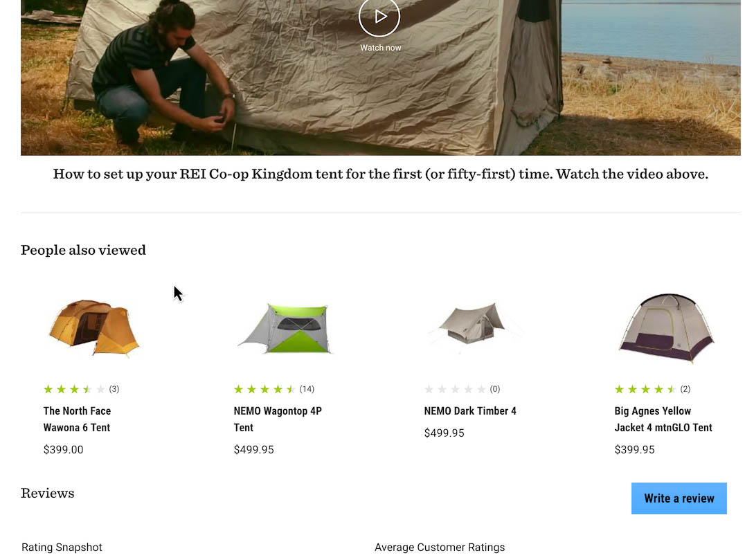Click The North Face Wawona 6 Tent title

[x=77, y=419]
